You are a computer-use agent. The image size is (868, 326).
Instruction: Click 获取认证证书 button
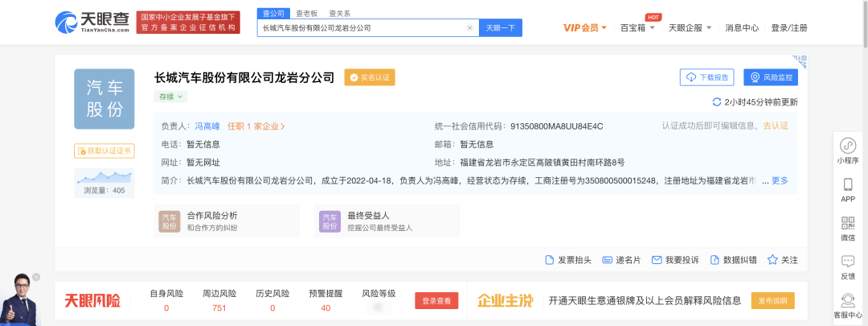click(104, 151)
